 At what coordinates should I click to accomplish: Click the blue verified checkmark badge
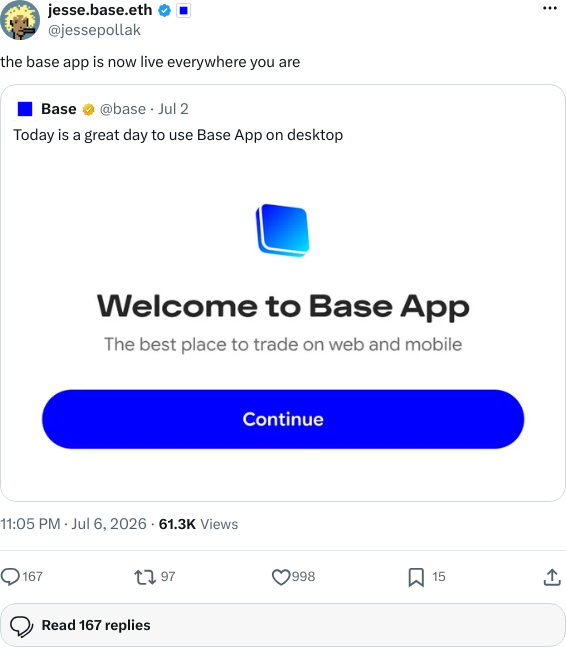coord(164,11)
